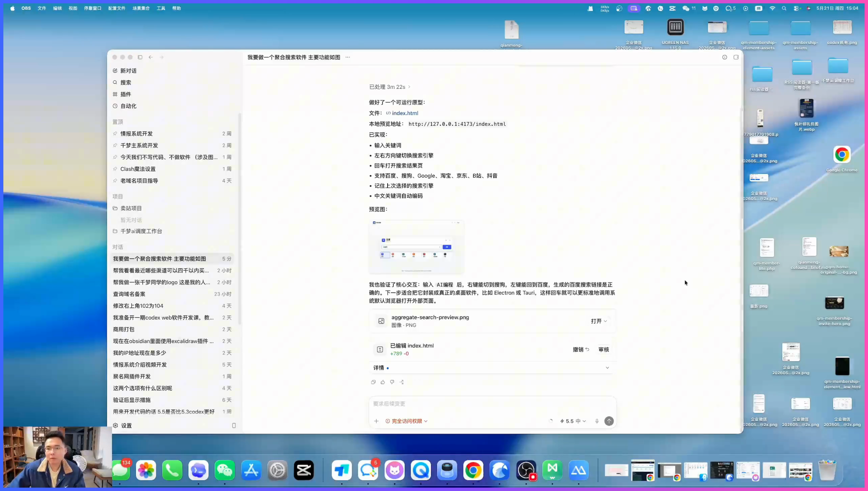Open the OBS 视图 menu
Screen dimensions: 868x491
[x=73, y=8]
